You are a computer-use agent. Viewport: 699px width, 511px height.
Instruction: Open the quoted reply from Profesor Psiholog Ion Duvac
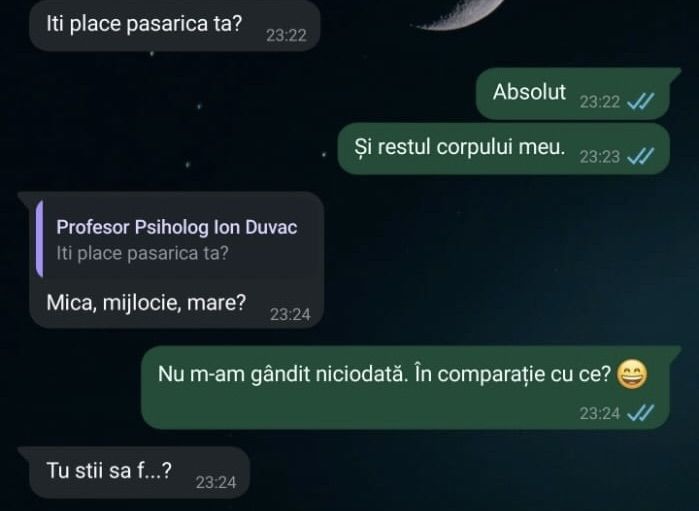pos(177,239)
